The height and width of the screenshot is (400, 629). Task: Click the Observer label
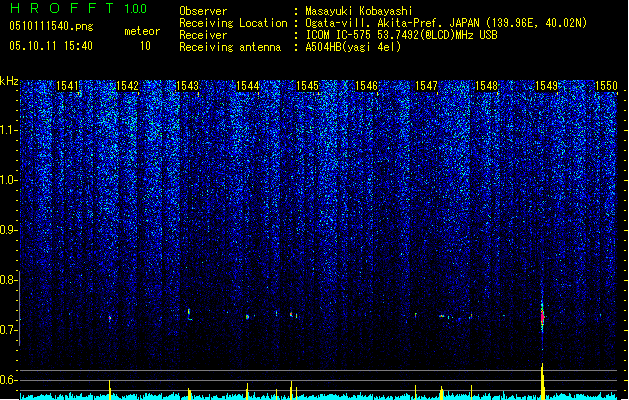203,11
